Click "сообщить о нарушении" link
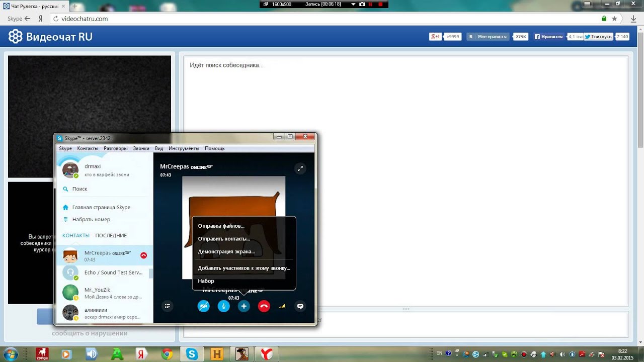 click(90, 333)
